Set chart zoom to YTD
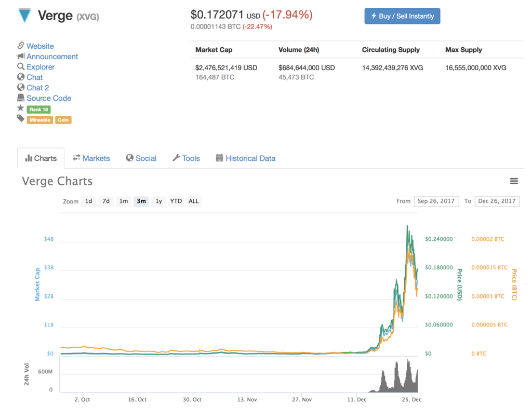This screenshot has width=532, height=409. tap(176, 201)
